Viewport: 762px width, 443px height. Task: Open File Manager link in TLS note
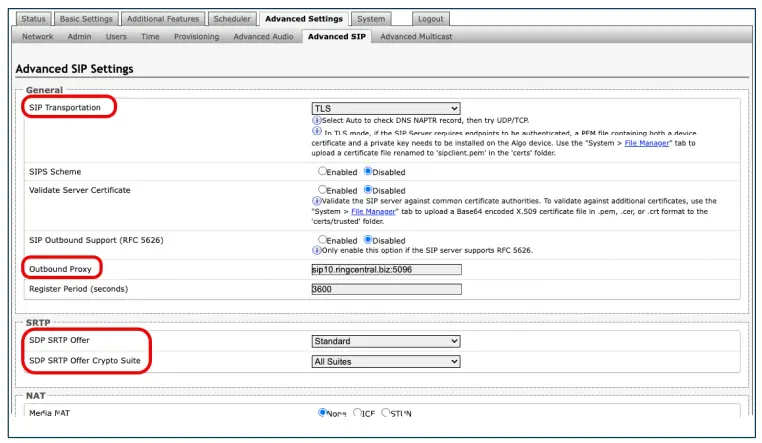(646, 143)
